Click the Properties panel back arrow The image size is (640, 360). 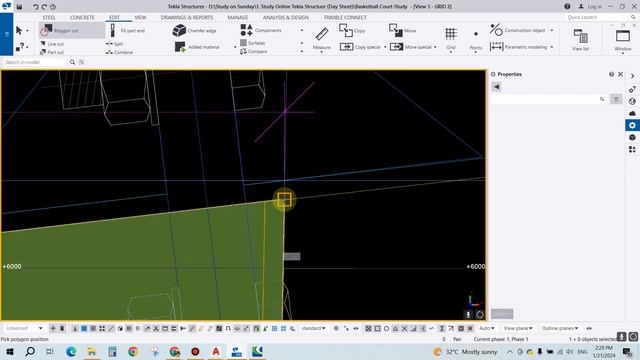(496, 87)
